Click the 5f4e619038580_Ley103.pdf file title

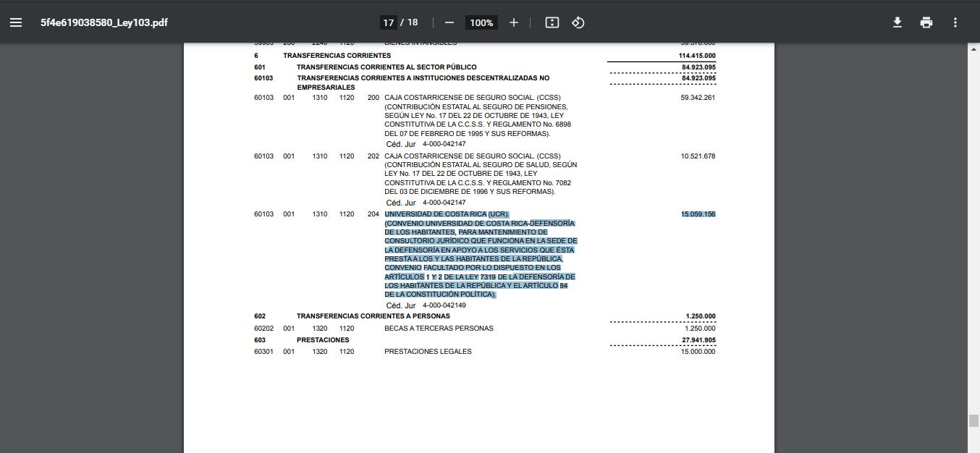click(x=104, y=22)
